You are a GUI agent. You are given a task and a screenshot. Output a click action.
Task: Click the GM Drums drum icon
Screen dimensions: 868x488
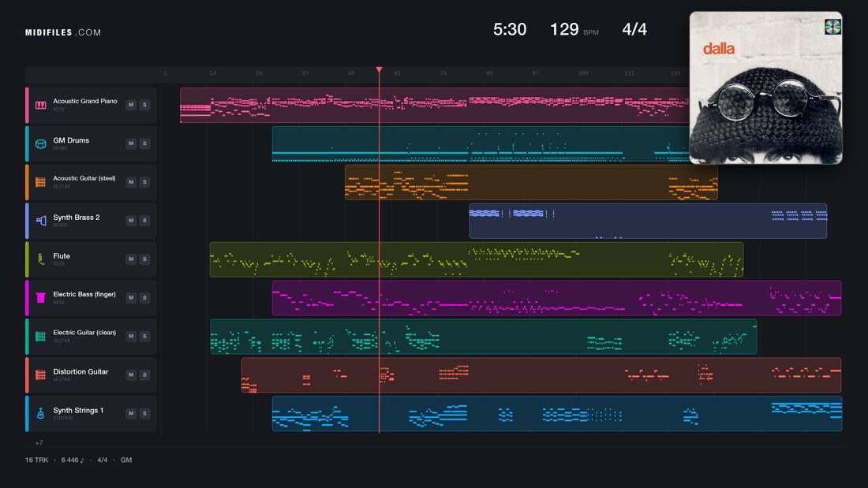41,143
